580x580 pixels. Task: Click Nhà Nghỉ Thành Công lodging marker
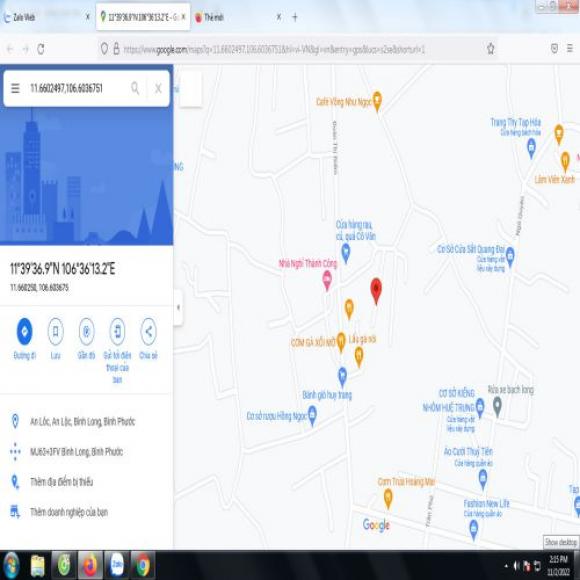[x=327, y=280]
